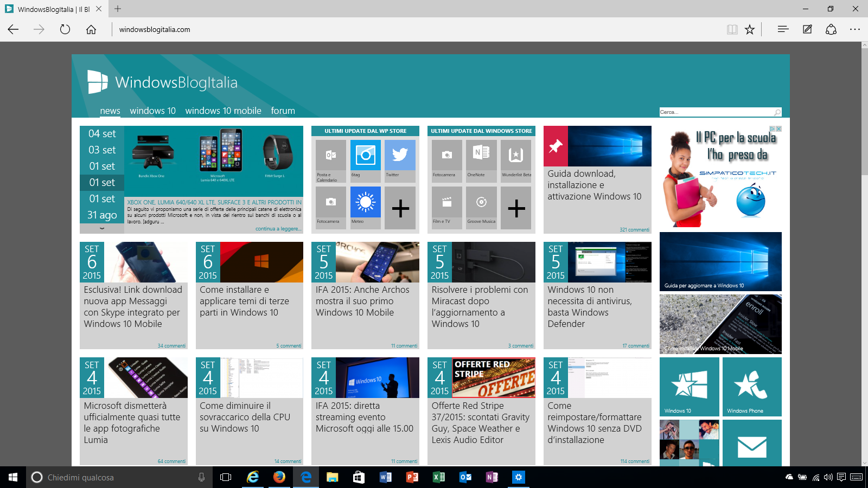Open Come installare Windows 10 Mobile thumbnail

(x=720, y=324)
